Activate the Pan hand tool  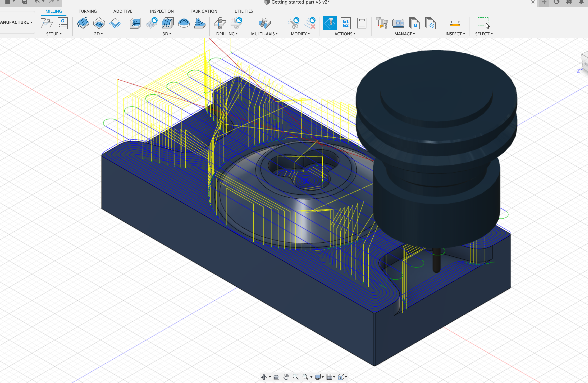(286, 377)
